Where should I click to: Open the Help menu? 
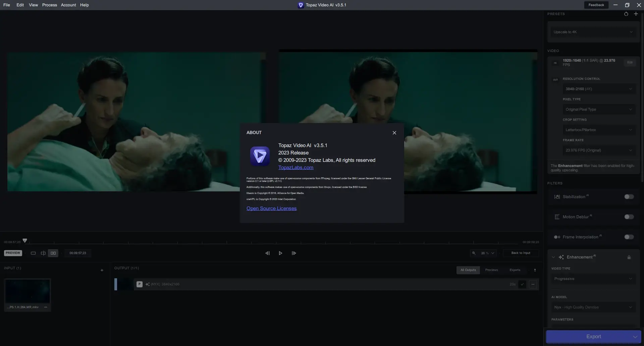(x=84, y=5)
